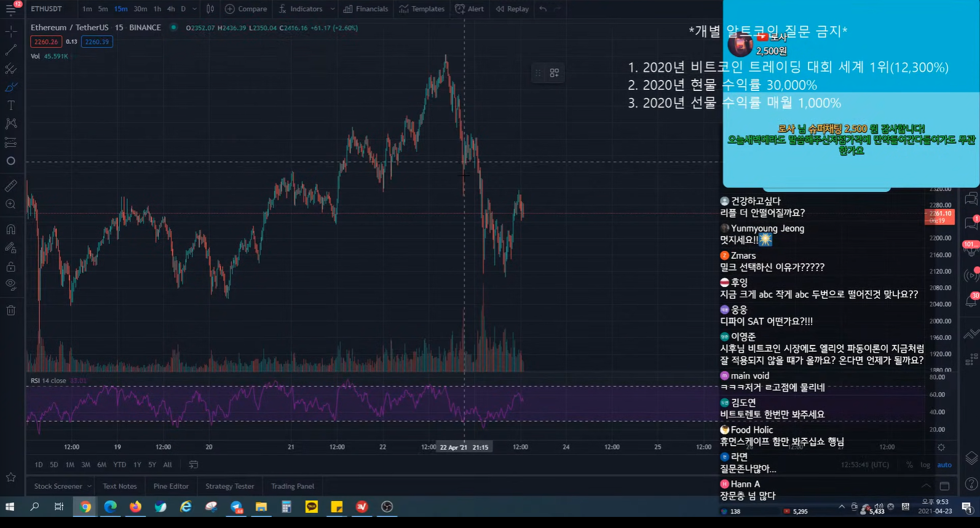Open the Stock Screener tab
The width and height of the screenshot is (980, 528).
click(58, 486)
